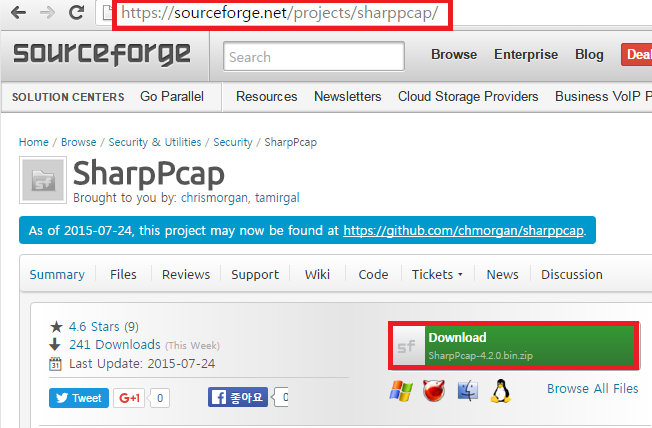Click the Tweet button
This screenshot has height=428, width=652.
tap(79, 398)
